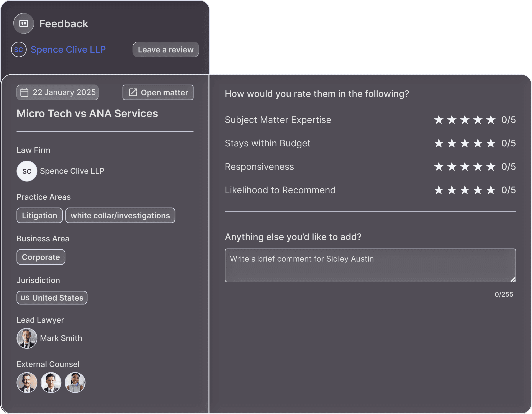
Task: Click Mark Smith's profile photo
Action: (x=27, y=338)
